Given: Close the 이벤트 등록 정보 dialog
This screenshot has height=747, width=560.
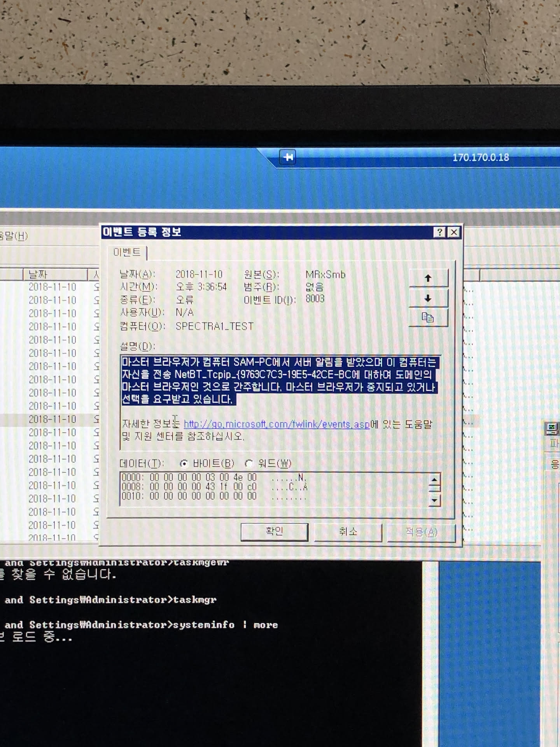Looking at the screenshot, I should click(454, 232).
